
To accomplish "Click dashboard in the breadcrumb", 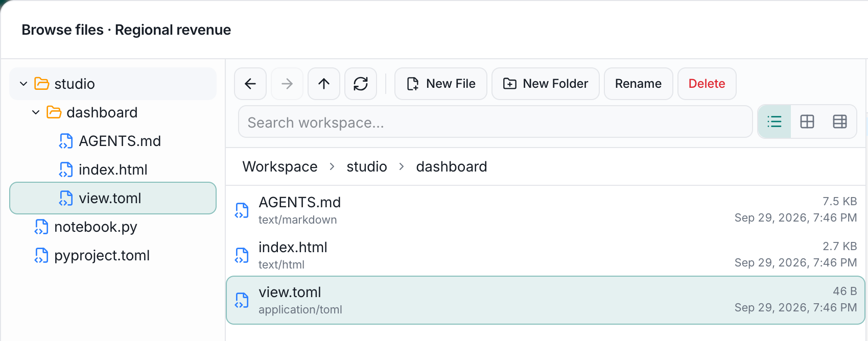I will [x=452, y=167].
